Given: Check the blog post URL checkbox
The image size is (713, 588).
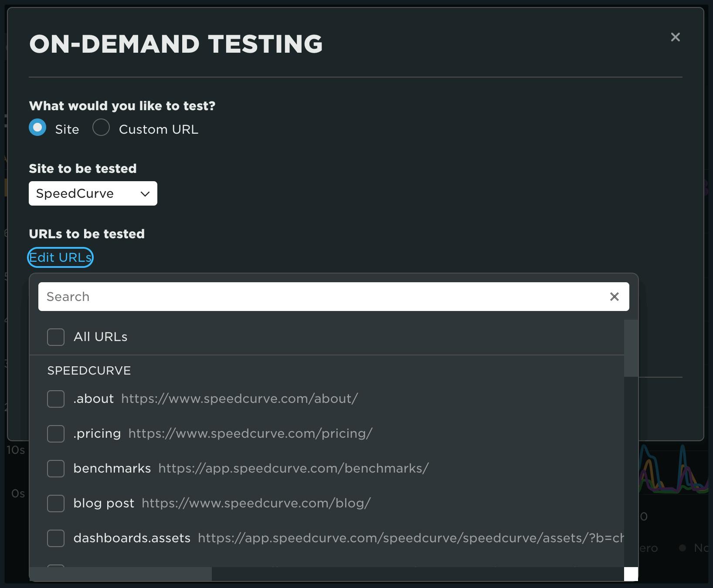Looking at the screenshot, I should 55,504.
